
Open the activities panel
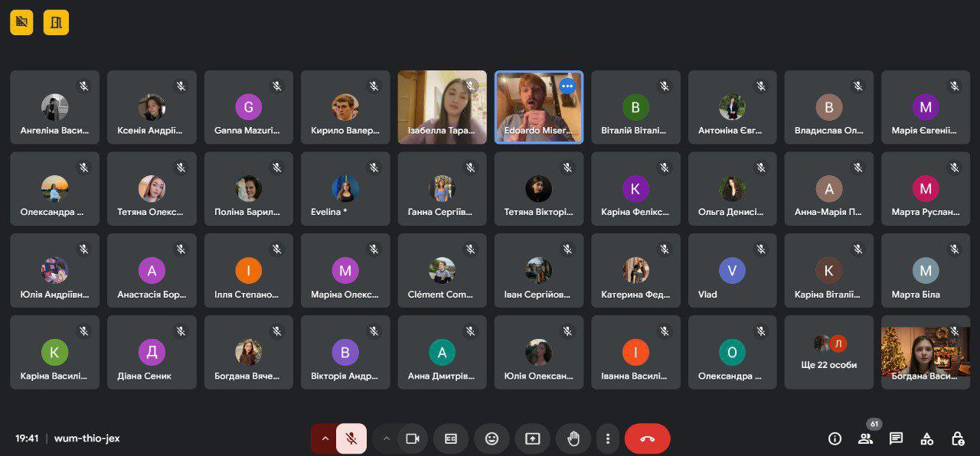tap(926, 438)
